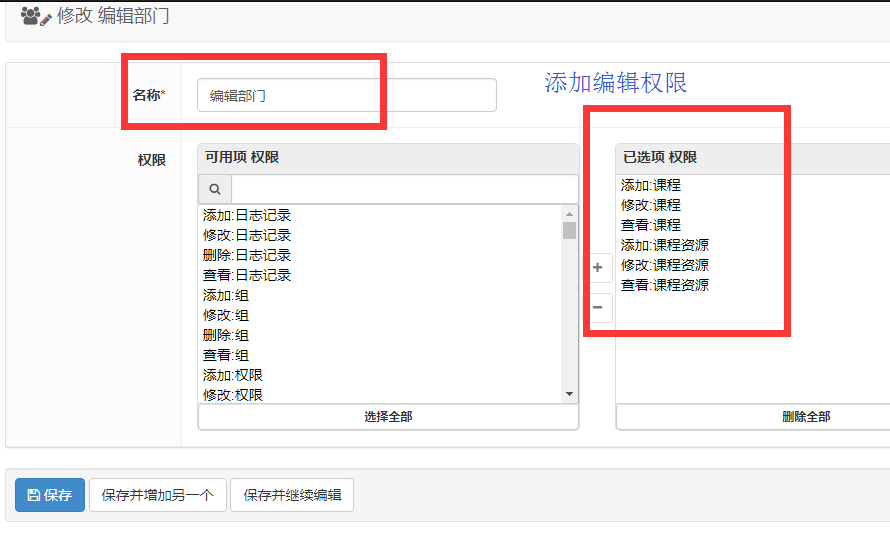Click the 修改 编辑部门 page title
Viewport: 890px width, 538px height.
113,16
